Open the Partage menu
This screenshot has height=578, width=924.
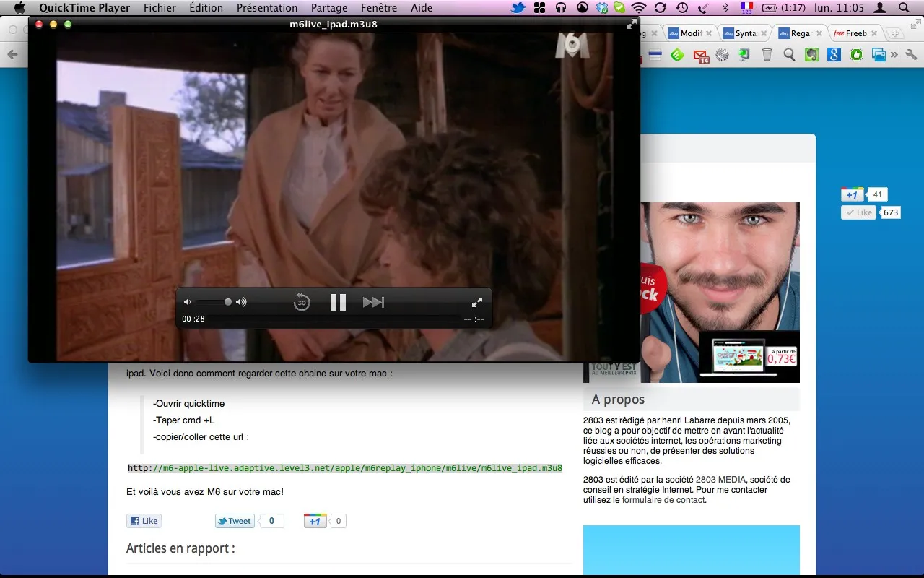[329, 8]
